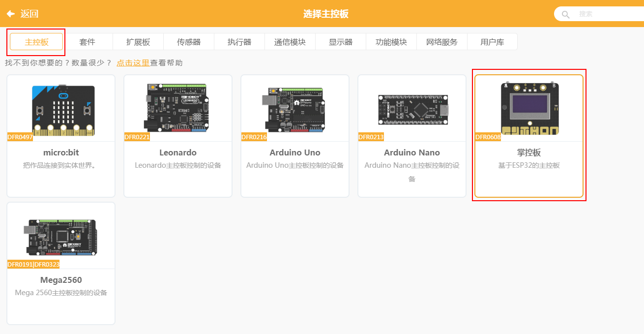
Task: Switch to the 网络服务 tab
Action: pyautogui.click(x=442, y=42)
